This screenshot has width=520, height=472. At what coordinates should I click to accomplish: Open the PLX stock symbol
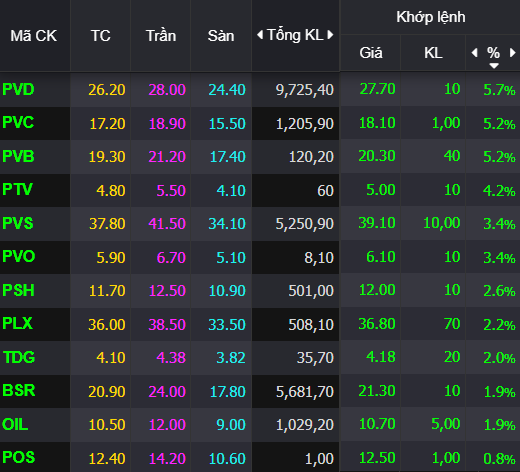[17, 323]
